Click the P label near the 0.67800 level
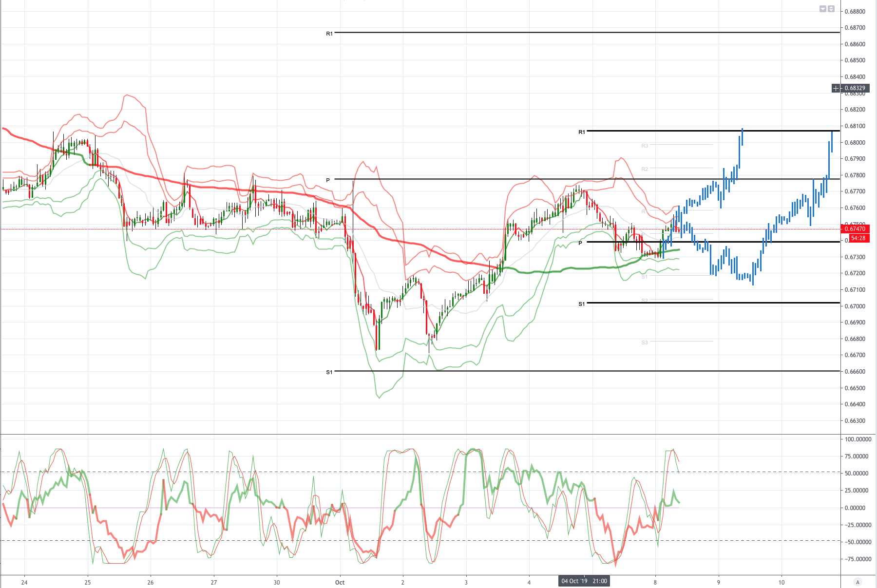 coord(328,180)
